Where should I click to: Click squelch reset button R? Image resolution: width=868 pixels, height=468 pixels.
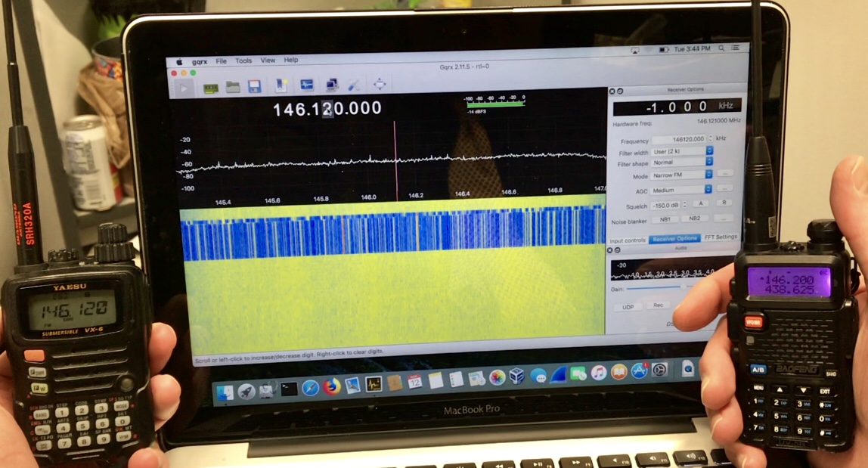724,203
